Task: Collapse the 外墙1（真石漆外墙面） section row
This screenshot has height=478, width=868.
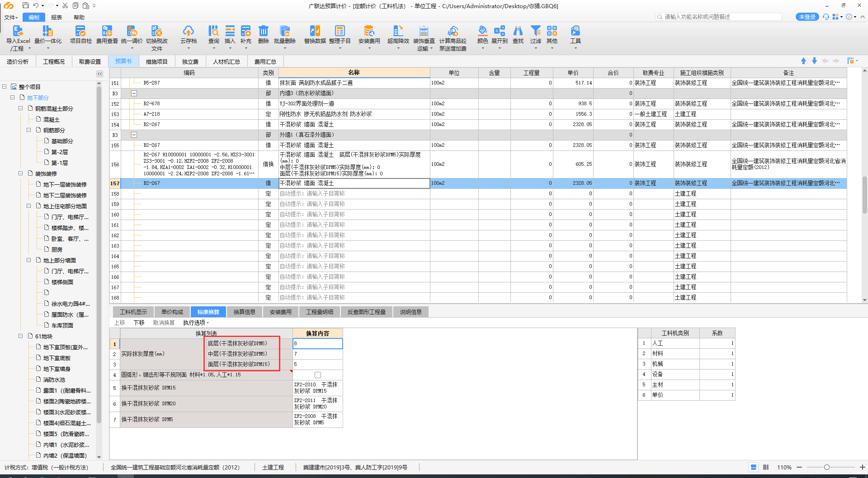Action: (134, 135)
